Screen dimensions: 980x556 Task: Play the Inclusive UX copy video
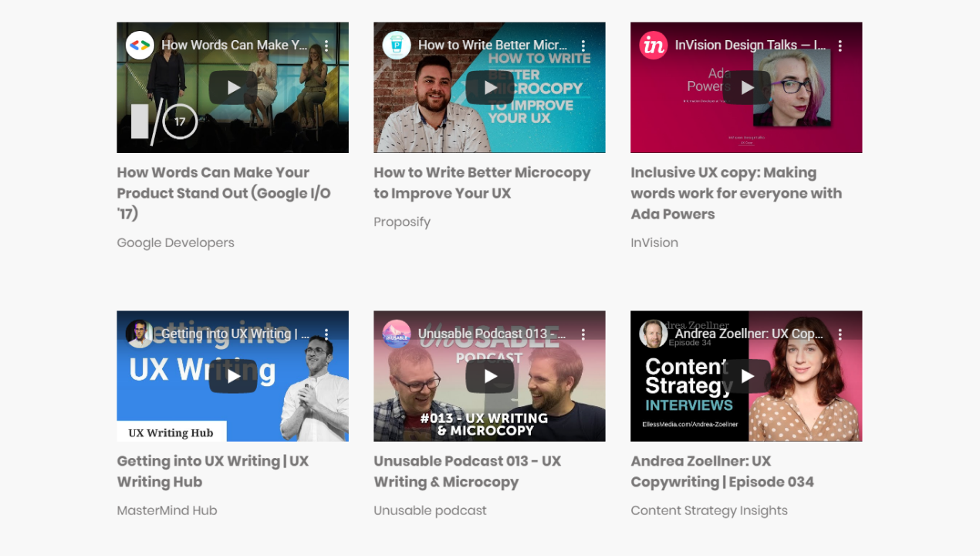coord(746,87)
